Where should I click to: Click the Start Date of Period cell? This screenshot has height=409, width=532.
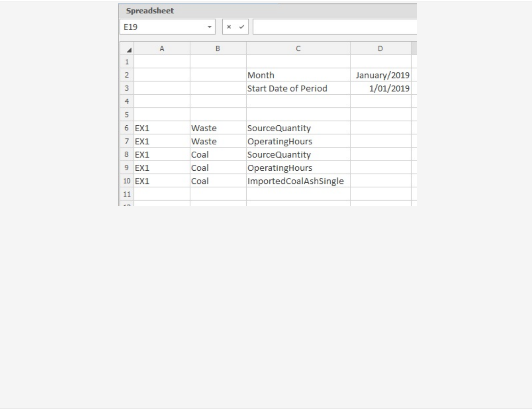click(x=298, y=88)
